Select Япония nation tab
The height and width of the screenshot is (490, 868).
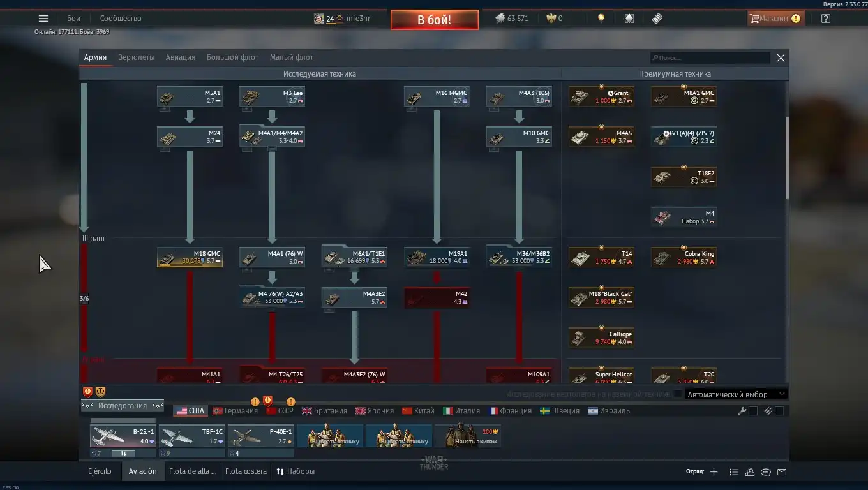pyautogui.click(x=375, y=411)
